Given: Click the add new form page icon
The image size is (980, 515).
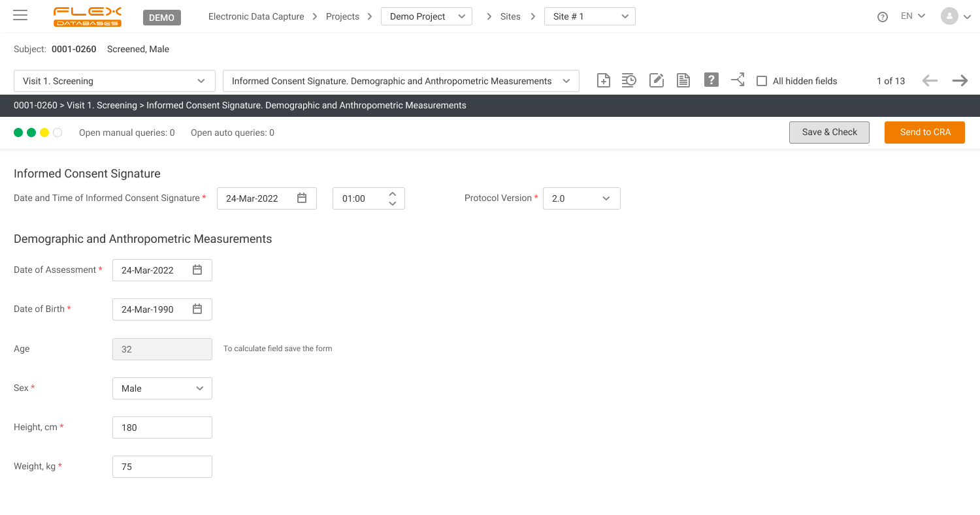Looking at the screenshot, I should tap(604, 80).
